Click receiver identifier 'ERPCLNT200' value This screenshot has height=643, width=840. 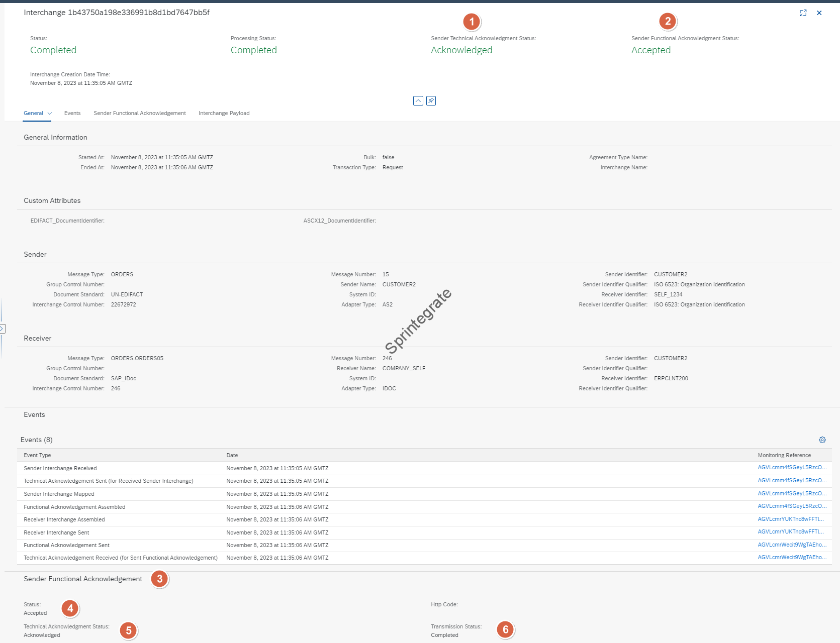tap(671, 379)
